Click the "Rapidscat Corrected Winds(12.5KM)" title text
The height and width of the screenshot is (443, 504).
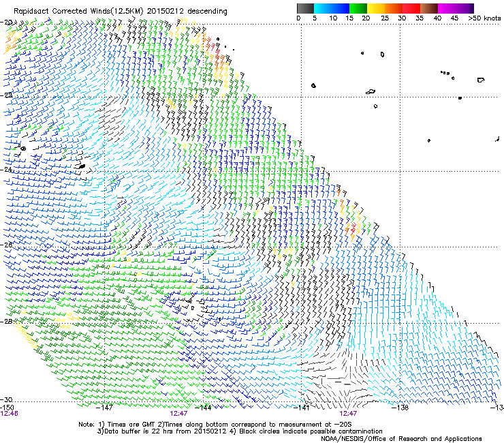[78, 12]
